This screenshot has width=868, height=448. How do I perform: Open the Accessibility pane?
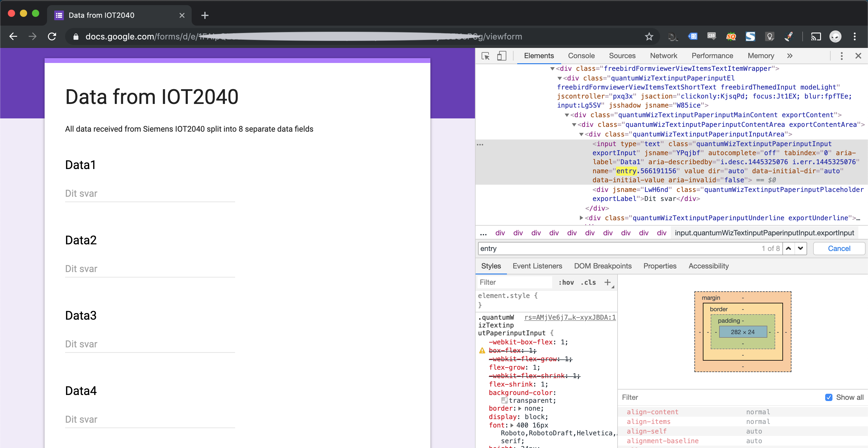click(x=709, y=266)
